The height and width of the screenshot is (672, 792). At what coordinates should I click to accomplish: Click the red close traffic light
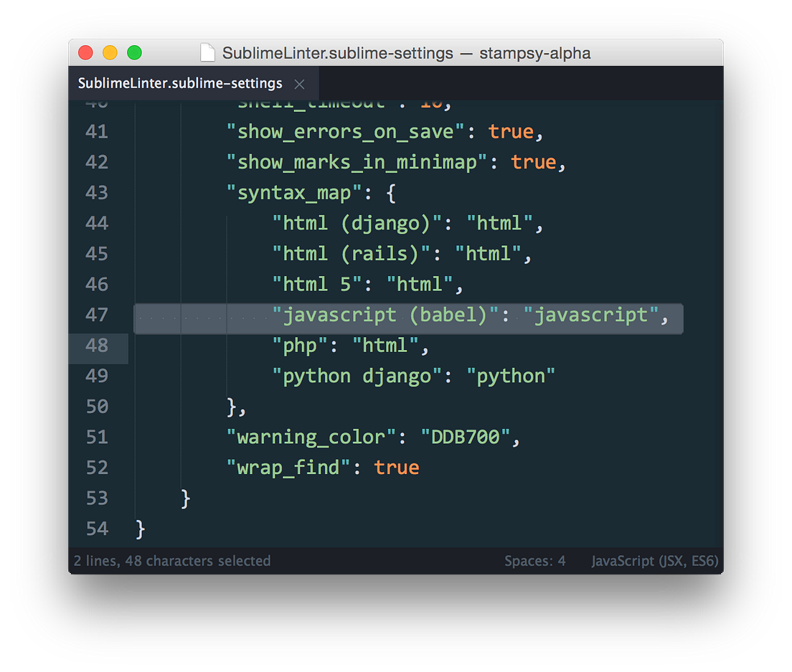pos(85,52)
